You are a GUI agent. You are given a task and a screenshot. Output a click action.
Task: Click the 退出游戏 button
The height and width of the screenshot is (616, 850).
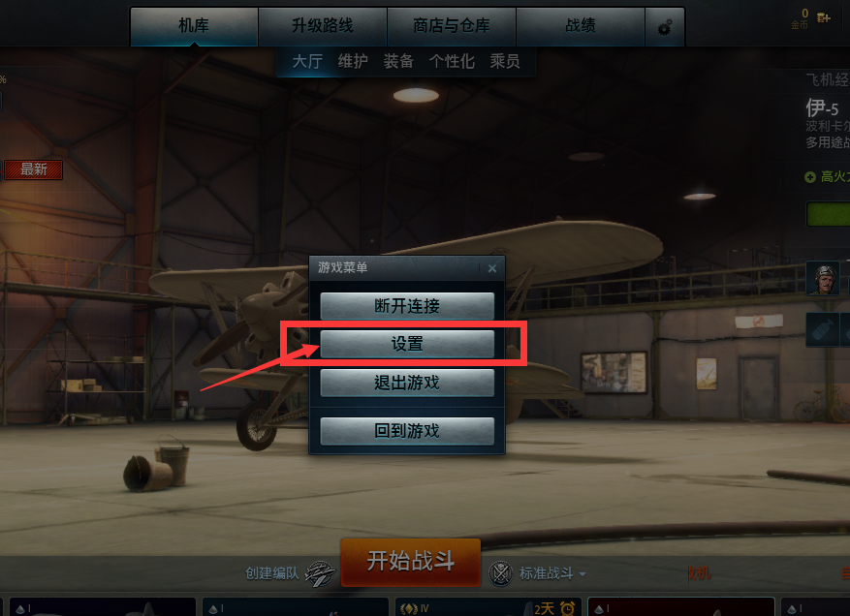(407, 383)
